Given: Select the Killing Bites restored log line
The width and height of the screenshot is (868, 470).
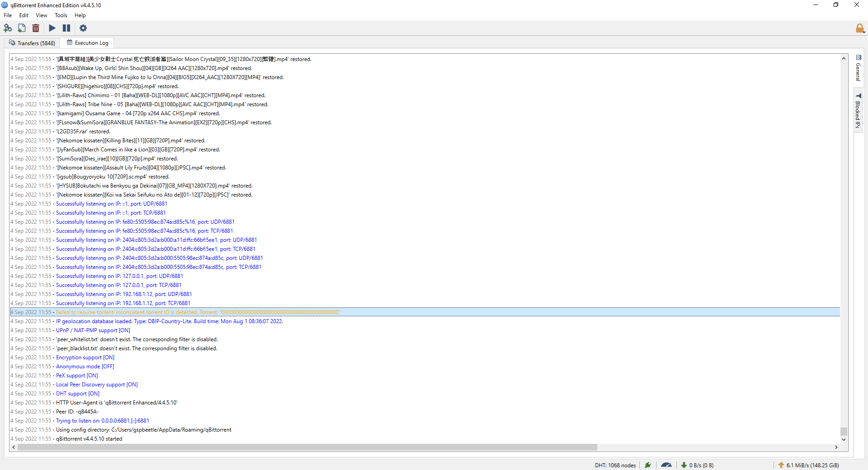Looking at the screenshot, I should (425, 141).
